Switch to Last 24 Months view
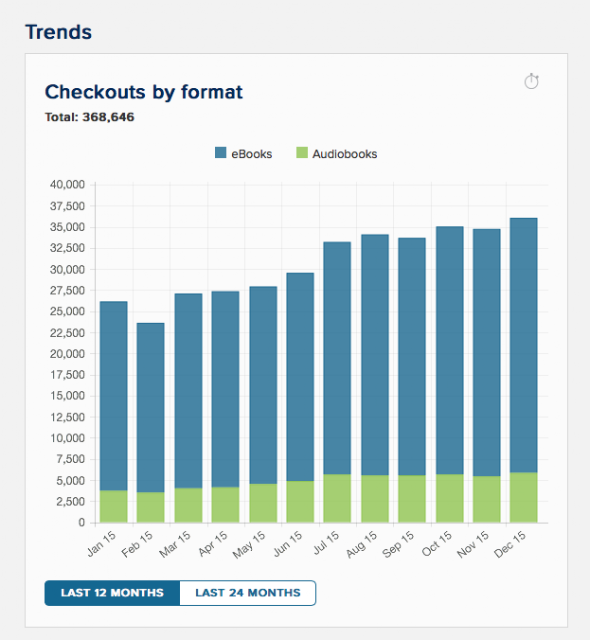The image size is (590, 640). point(248,593)
